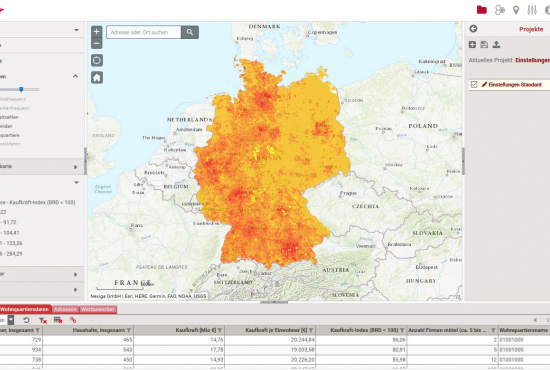Viewport: 550px width, 370px height.
Task: Reset map to home extent
Action: pos(97,77)
